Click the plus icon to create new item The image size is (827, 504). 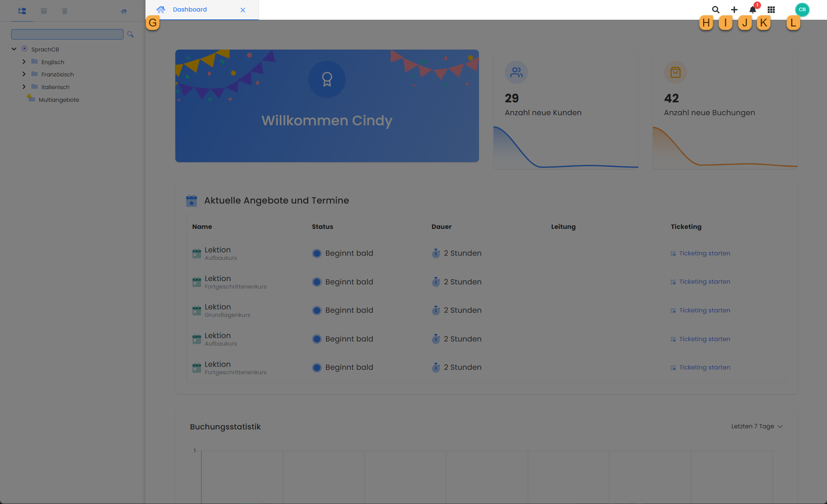tap(734, 9)
